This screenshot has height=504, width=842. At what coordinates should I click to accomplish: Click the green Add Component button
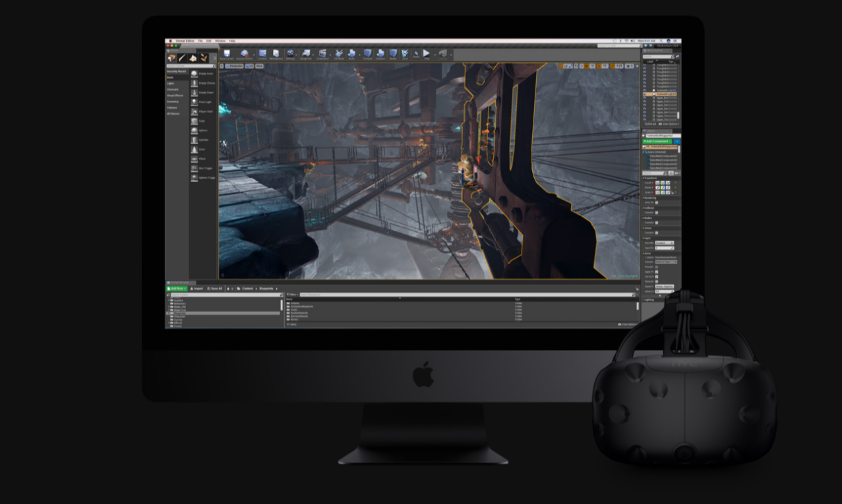[x=657, y=142]
